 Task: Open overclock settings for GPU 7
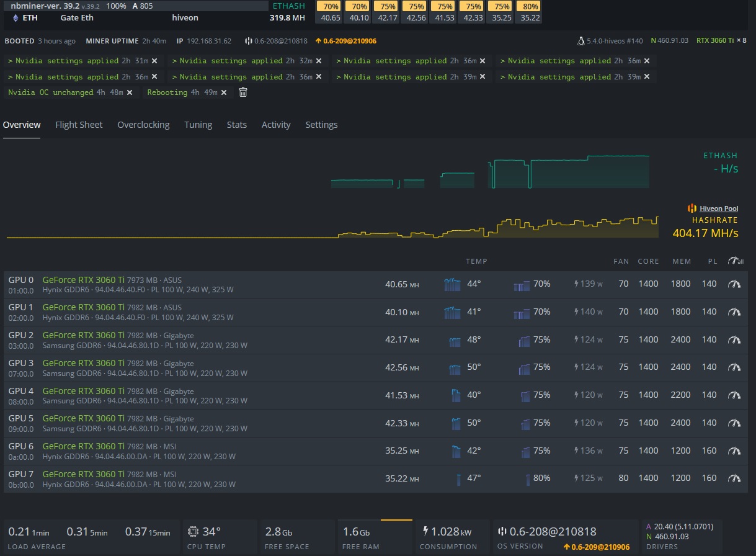(734, 478)
